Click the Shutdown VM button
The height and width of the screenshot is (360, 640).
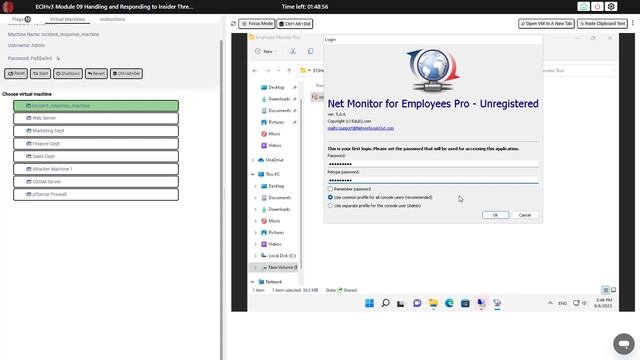[x=68, y=73]
